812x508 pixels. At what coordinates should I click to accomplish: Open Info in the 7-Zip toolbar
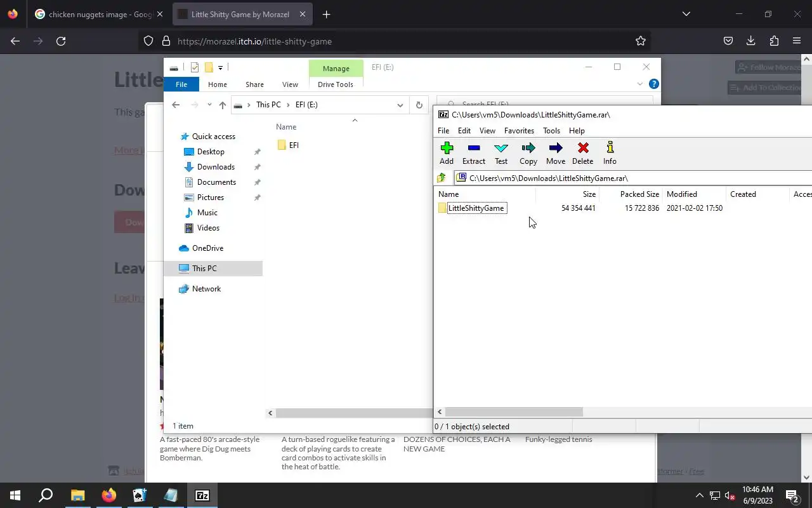coord(610,153)
